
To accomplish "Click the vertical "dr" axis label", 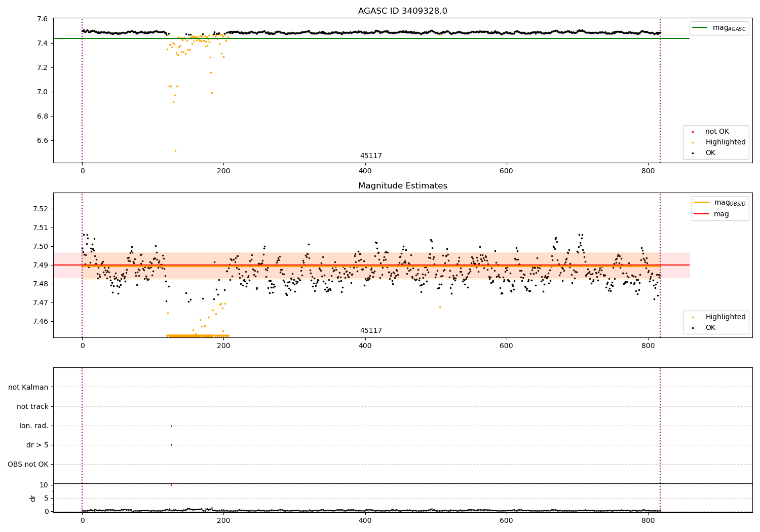I will [x=33, y=498].
